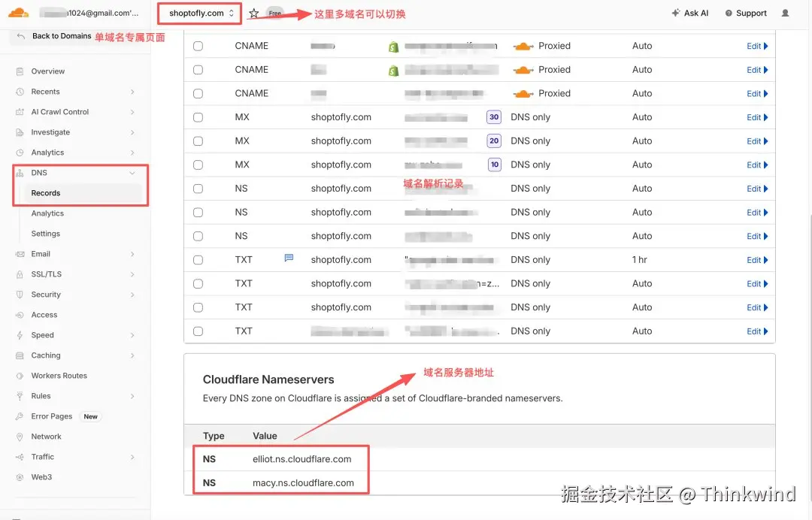Check the third CNAME record checkbox
Viewport: 812px width, 520px height.
click(x=198, y=94)
